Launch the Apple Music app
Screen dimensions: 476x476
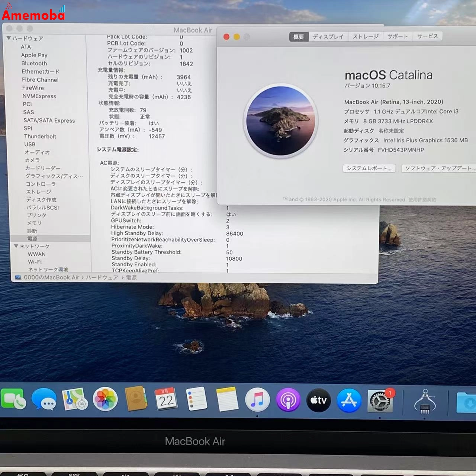click(258, 400)
